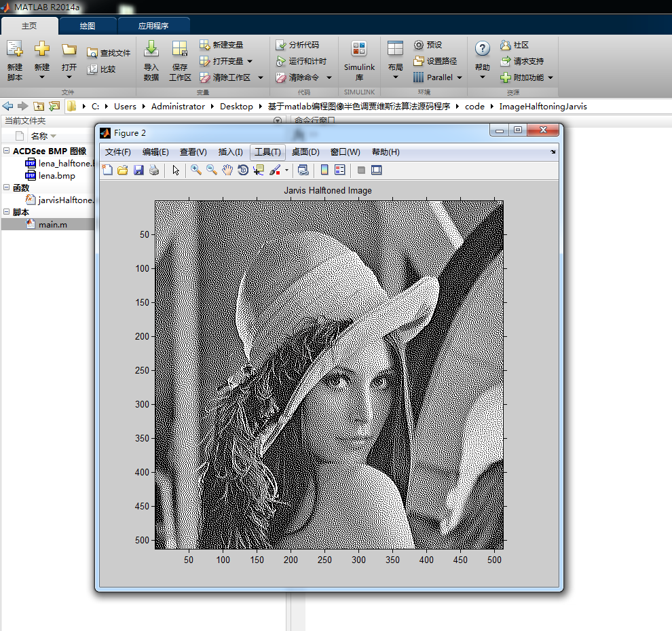Expand the Clear Workspace dropdown
Image resolution: width=672 pixels, height=631 pixels.
coord(260,77)
